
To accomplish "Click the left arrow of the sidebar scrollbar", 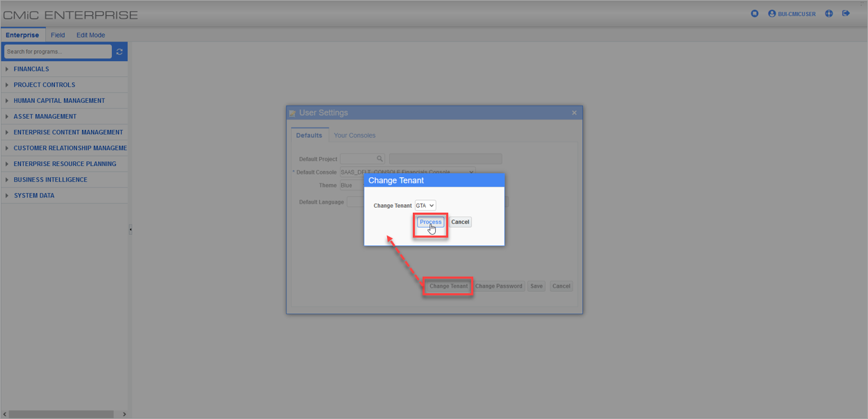I will pyautogui.click(x=5, y=414).
